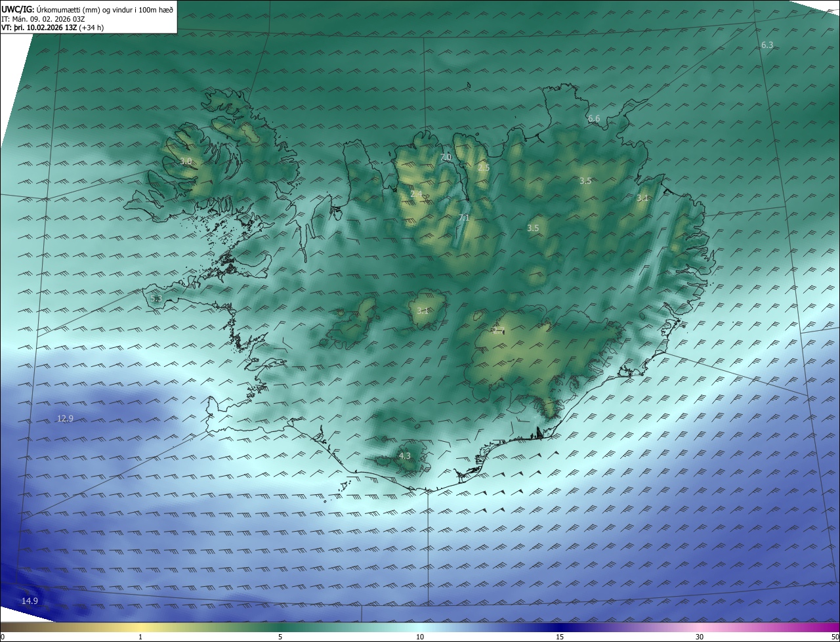The width and height of the screenshot is (840, 642).
Task: Click the 12.9 value label
Action: [65, 418]
